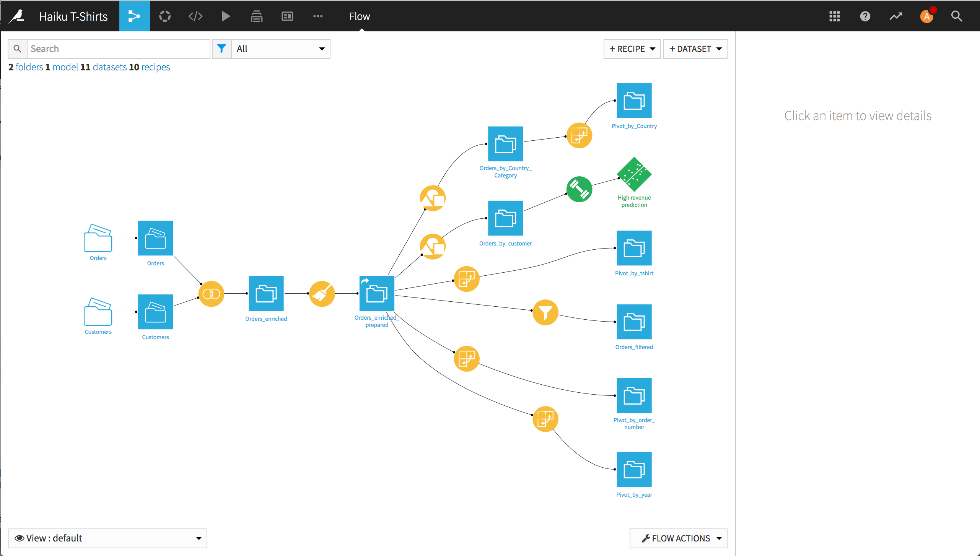This screenshot has height=556, width=980.
Task: Toggle the filter funnel next to the search bar
Action: pos(221,49)
